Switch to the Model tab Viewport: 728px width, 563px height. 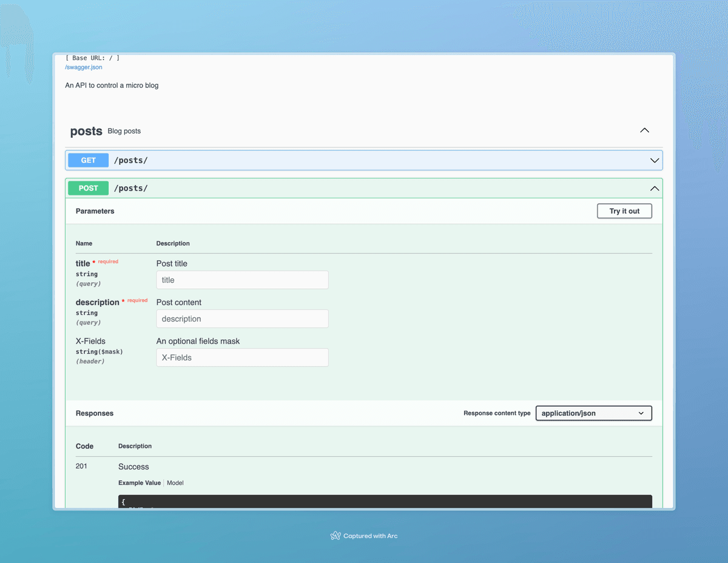pos(175,482)
